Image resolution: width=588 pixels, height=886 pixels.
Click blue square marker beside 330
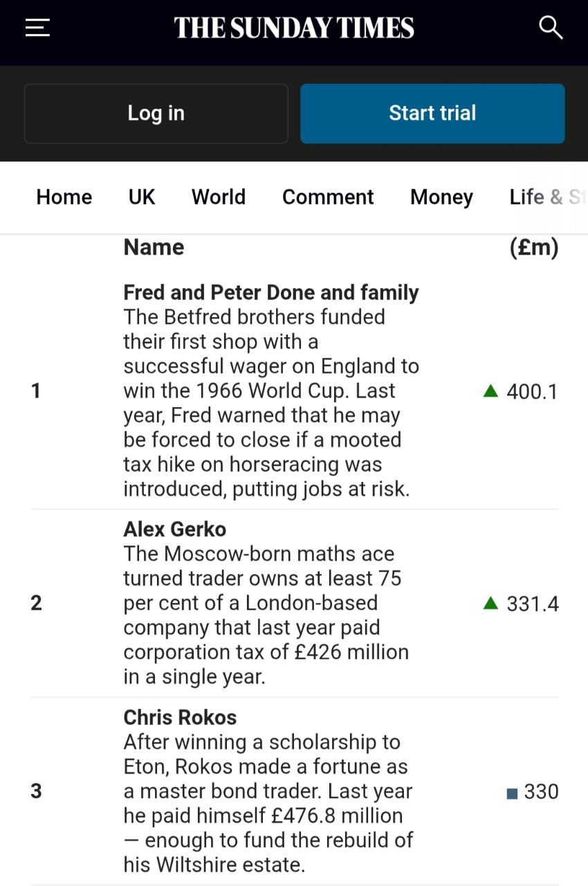coord(512,793)
